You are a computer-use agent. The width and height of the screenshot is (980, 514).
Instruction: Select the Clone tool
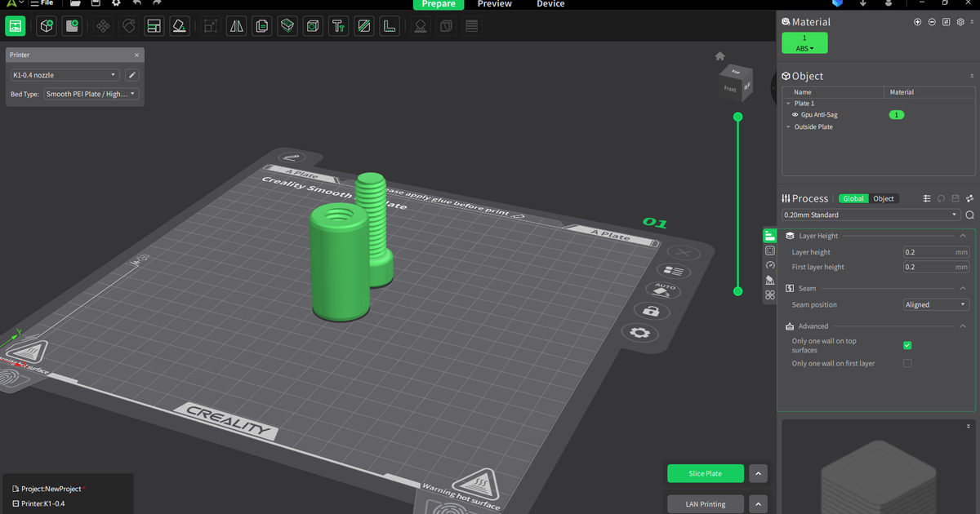(262, 25)
